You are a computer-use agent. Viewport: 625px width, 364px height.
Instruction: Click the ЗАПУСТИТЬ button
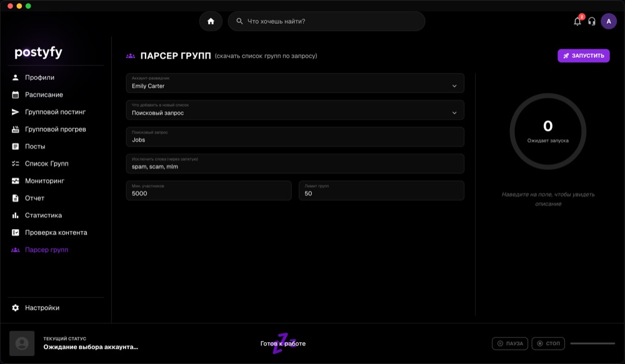click(584, 56)
